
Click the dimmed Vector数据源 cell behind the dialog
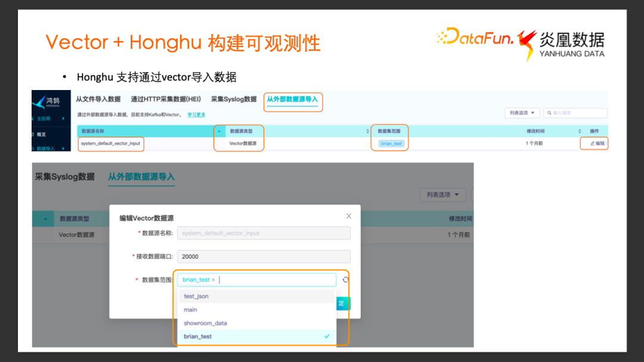point(76,235)
